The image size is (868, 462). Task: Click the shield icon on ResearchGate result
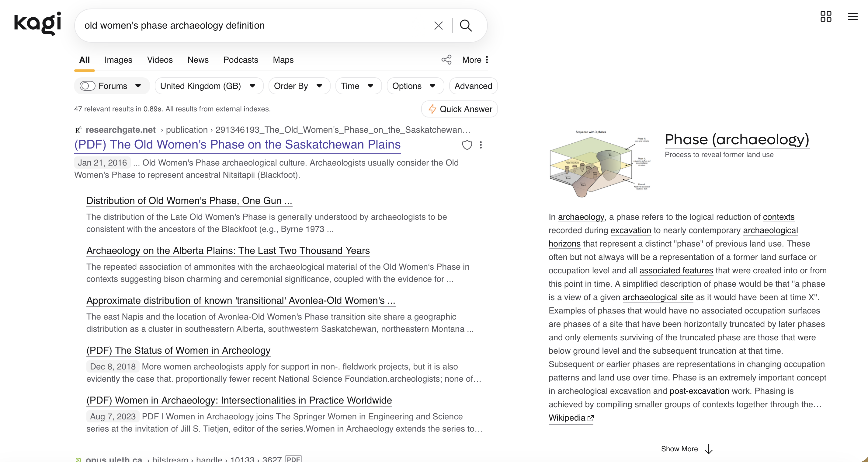click(467, 145)
